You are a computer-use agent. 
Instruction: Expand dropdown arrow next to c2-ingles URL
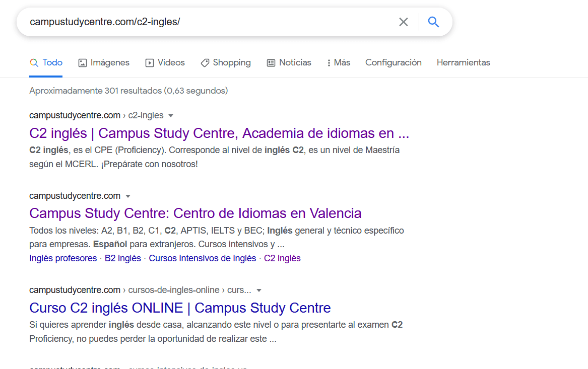(x=171, y=116)
